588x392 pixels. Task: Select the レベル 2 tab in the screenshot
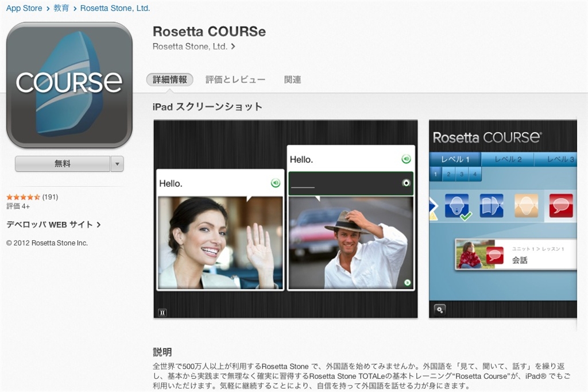508,159
